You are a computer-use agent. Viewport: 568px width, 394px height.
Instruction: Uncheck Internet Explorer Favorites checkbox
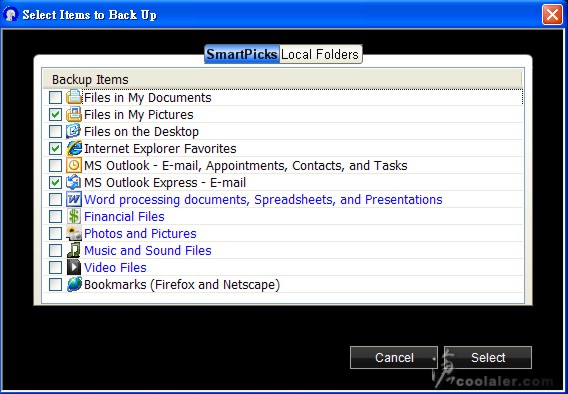coord(55,148)
